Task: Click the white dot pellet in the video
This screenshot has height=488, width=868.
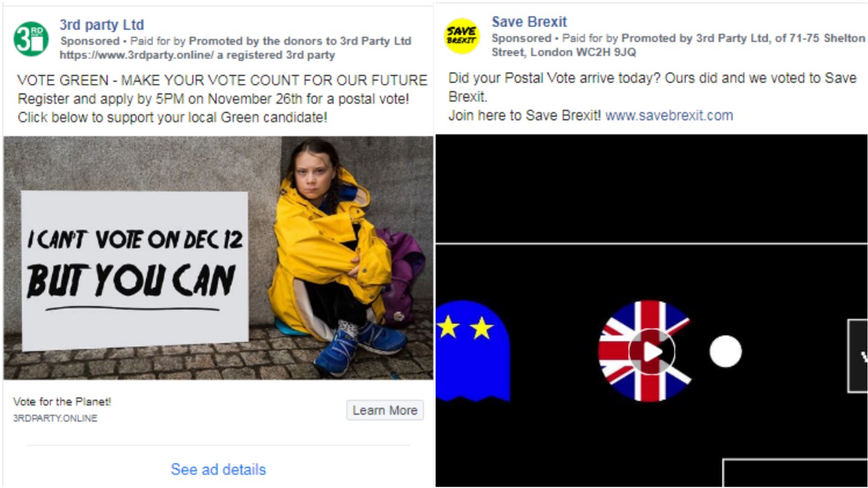Action: [725, 352]
